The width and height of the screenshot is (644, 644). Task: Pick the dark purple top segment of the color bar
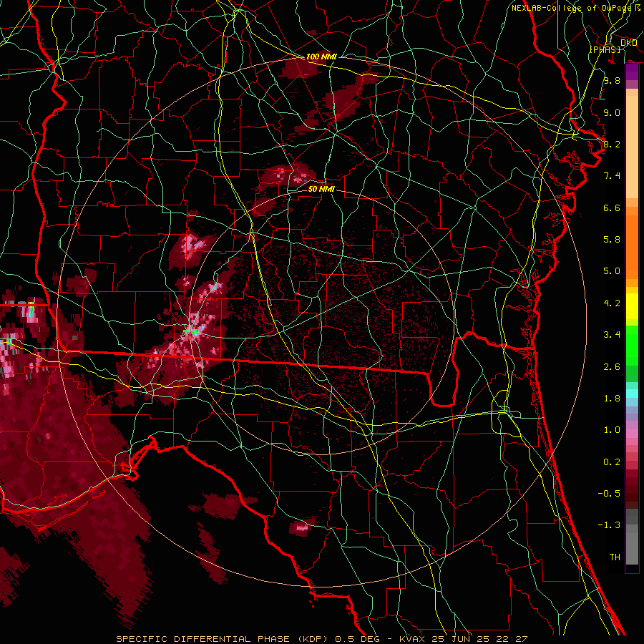pyautogui.click(x=632, y=72)
